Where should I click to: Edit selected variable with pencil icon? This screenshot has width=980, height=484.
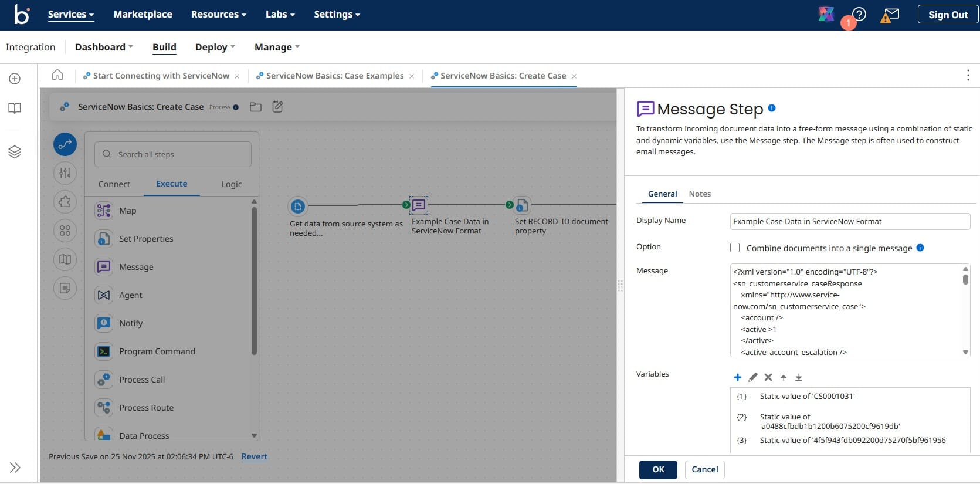tap(753, 377)
